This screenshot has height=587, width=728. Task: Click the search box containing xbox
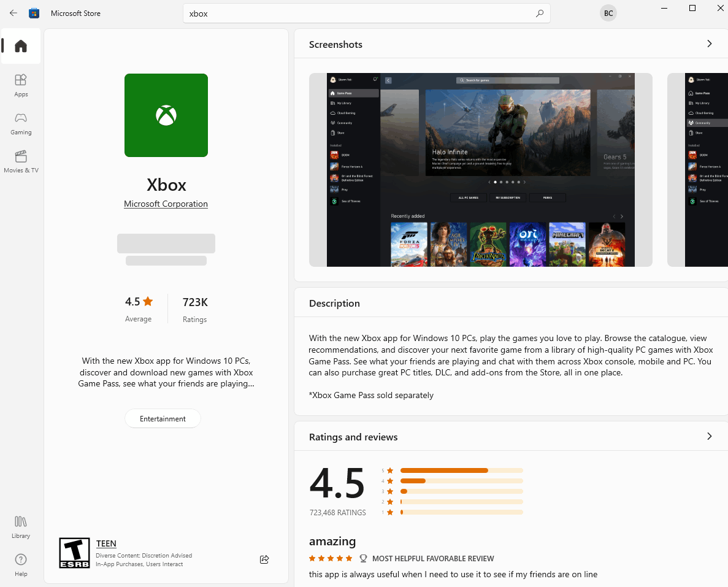point(366,13)
